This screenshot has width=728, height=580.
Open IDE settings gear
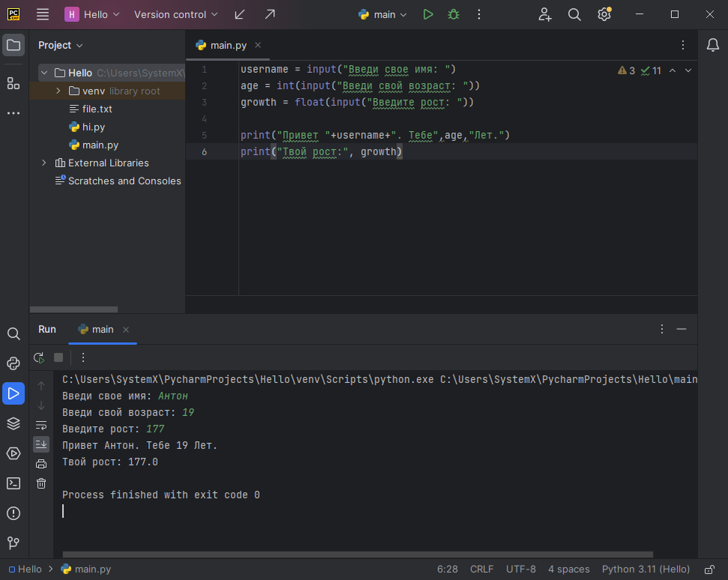pos(604,14)
